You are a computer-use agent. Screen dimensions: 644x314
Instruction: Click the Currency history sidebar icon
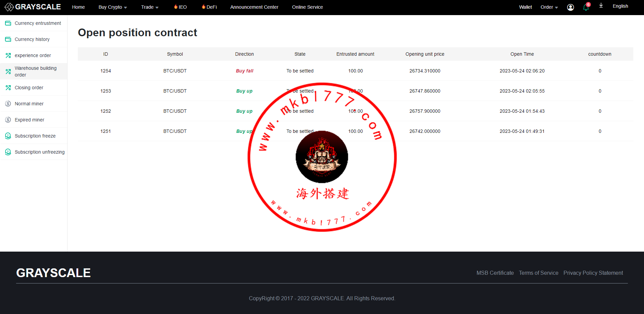point(8,39)
